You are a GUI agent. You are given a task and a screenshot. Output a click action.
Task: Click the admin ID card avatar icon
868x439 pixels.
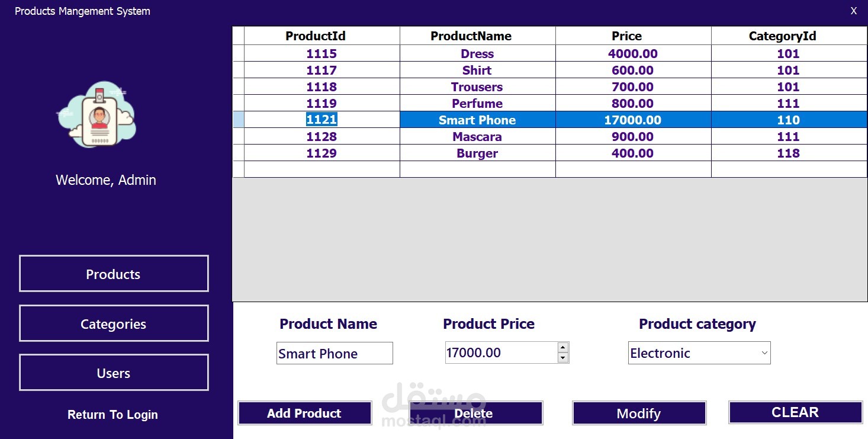98,116
